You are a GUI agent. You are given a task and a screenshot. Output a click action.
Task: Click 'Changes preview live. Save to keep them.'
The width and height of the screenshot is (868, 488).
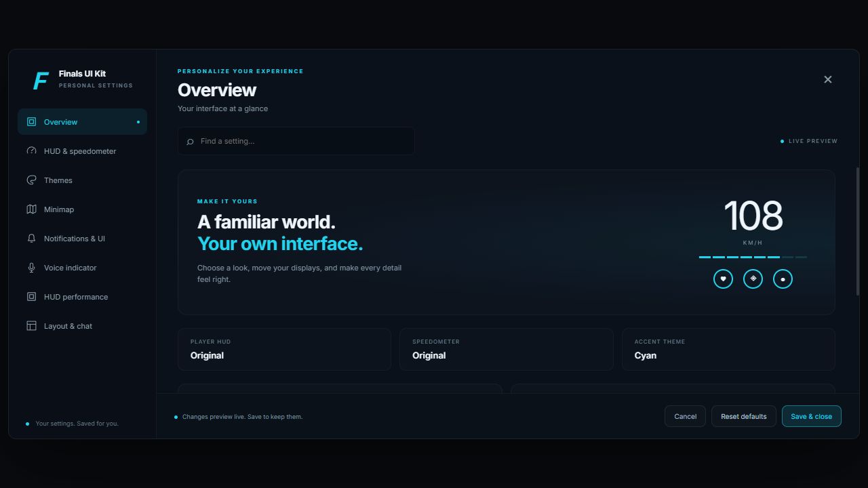[242, 417]
